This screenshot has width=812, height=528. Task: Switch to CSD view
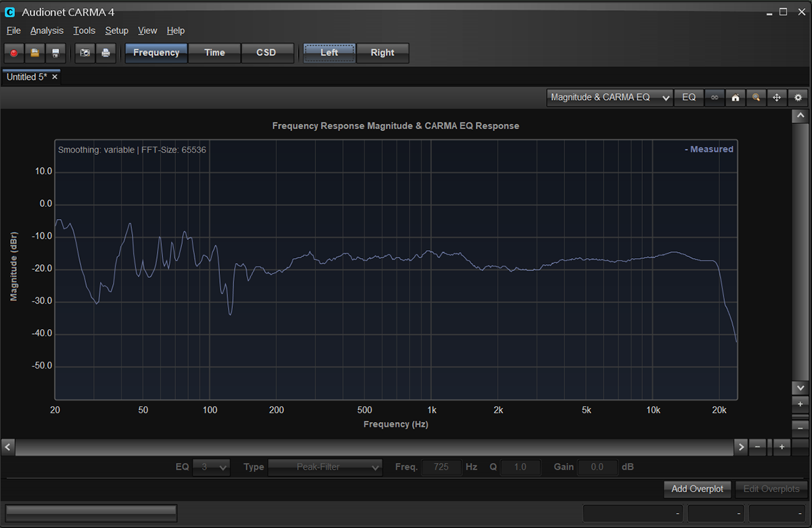coord(267,53)
